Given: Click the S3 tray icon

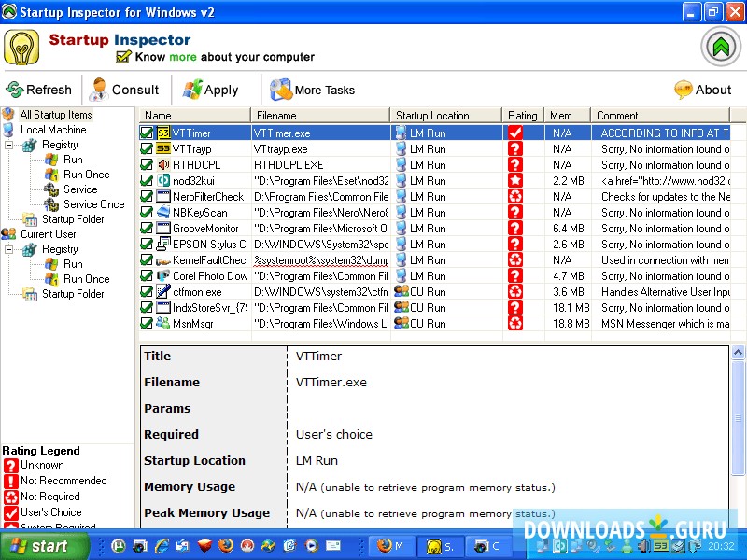Looking at the screenshot, I should click(x=661, y=546).
